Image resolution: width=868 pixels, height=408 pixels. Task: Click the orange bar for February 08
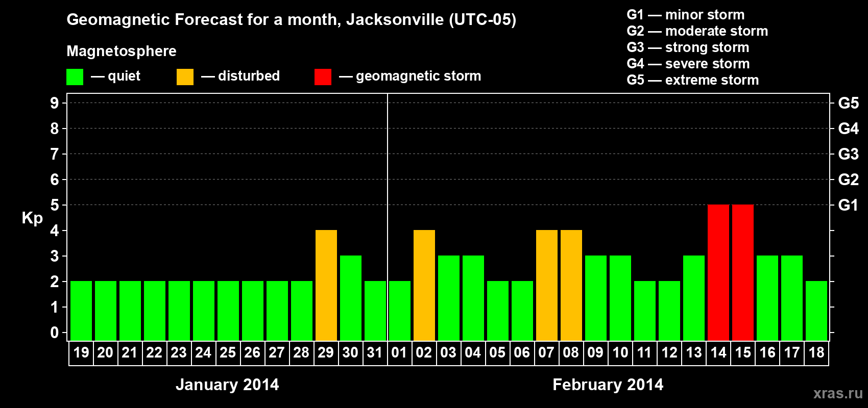(x=571, y=285)
